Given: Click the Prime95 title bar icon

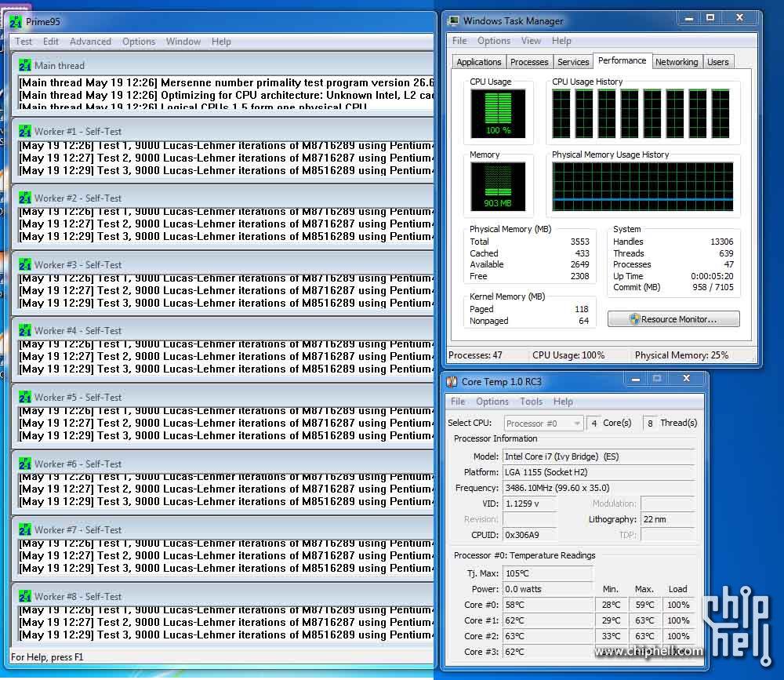Looking at the screenshot, I should pyautogui.click(x=16, y=22).
